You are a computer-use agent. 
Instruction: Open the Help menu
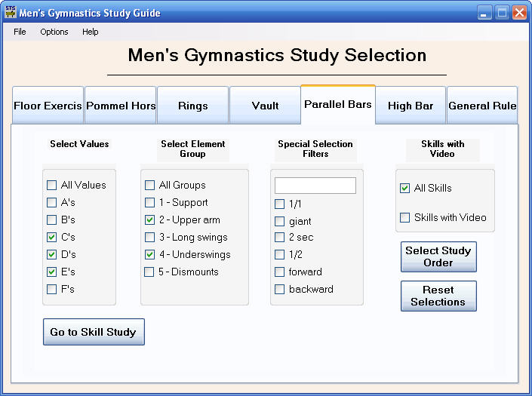coord(91,32)
